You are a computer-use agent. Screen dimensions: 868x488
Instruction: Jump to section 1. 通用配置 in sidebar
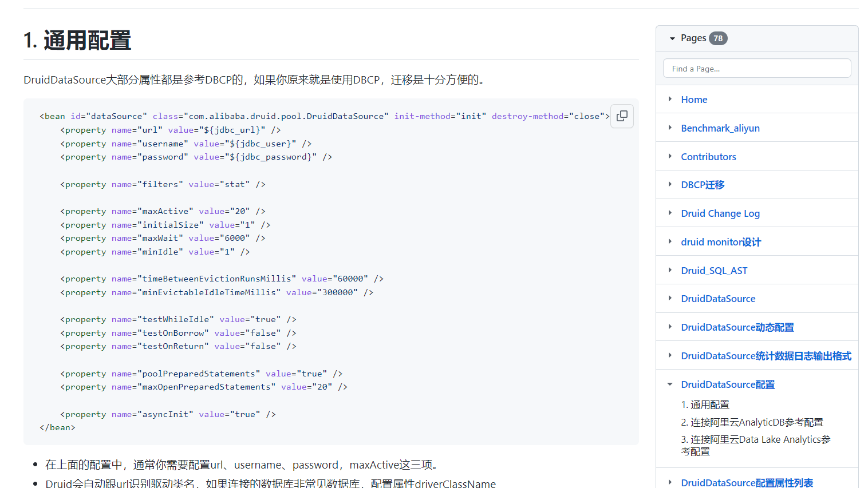click(x=705, y=404)
